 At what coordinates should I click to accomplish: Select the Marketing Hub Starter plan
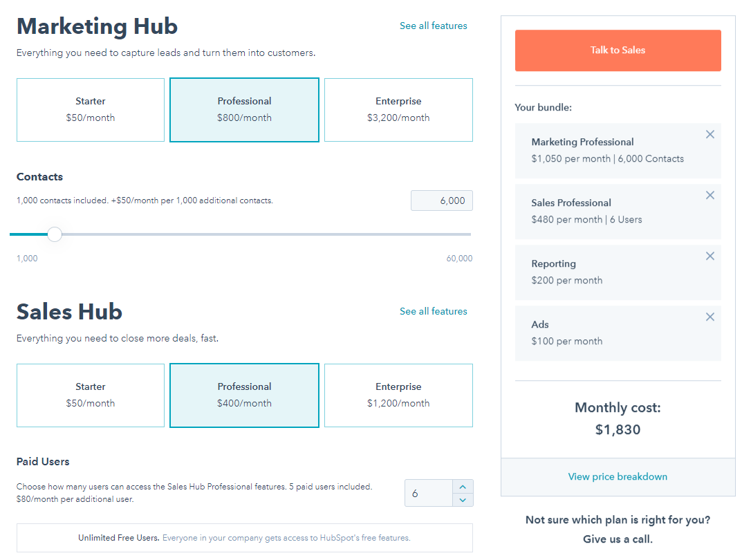[x=90, y=109]
